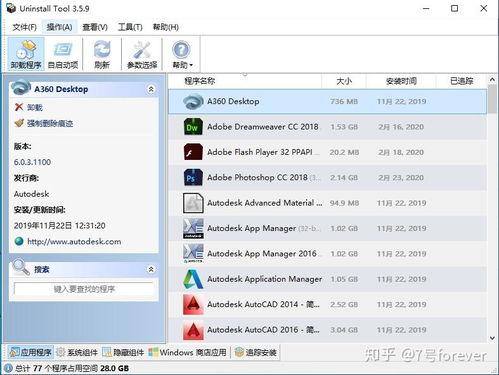
Task: Sort by Size column header (大小)
Action: (344, 81)
